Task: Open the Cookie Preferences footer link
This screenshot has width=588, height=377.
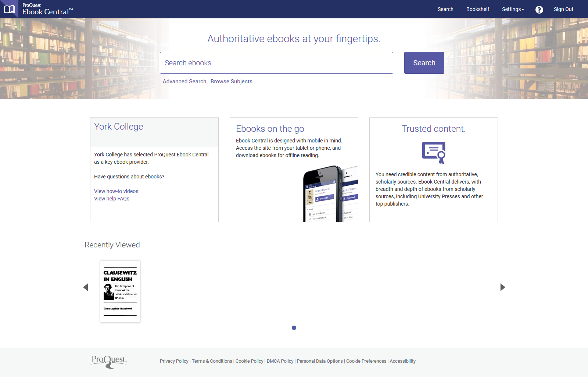Action: [x=366, y=361]
